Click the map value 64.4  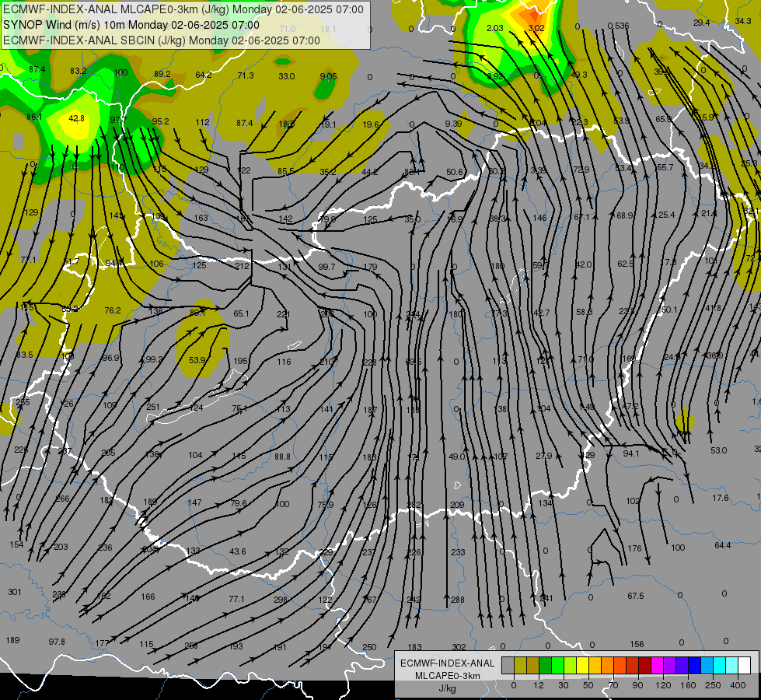tap(723, 545)
